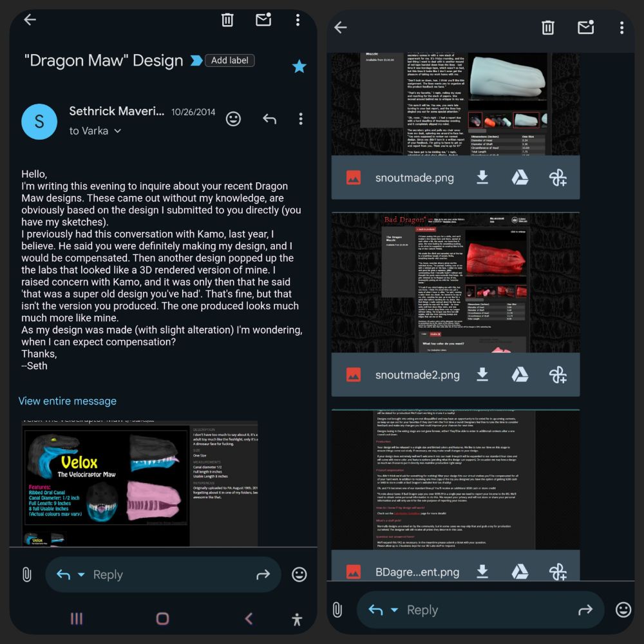The height and width of the screenshot is (644, 644).
Task: Click the snoutmade.png file name
Action: pyautogui.click(x=414, y=178)
